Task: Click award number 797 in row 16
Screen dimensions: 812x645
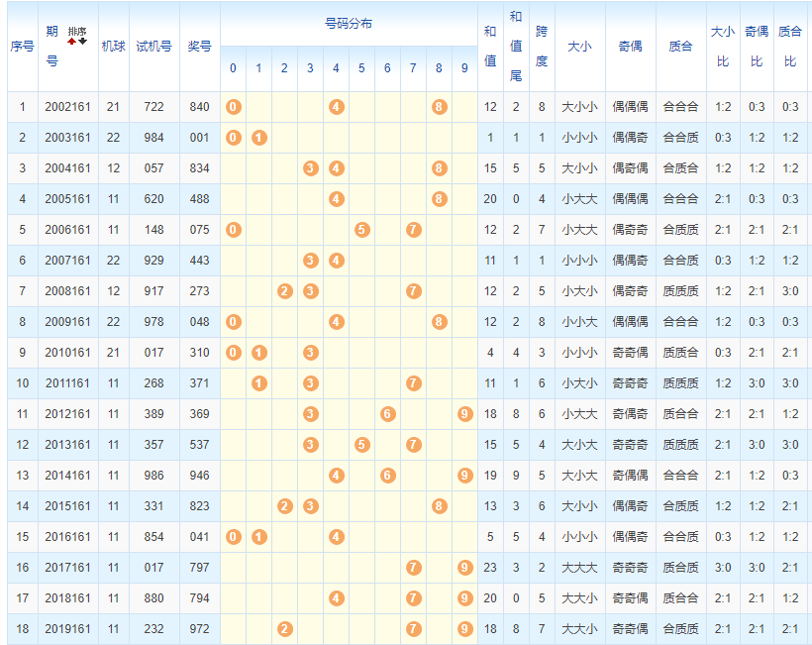Action: [199, 568]
